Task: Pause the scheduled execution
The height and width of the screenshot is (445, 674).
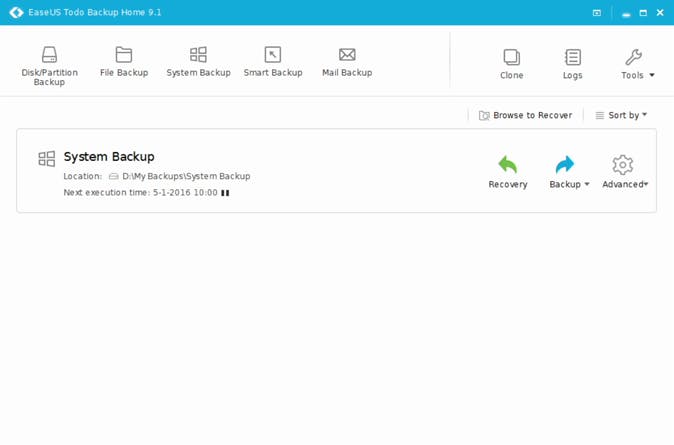Action: [x=225, y=193]
